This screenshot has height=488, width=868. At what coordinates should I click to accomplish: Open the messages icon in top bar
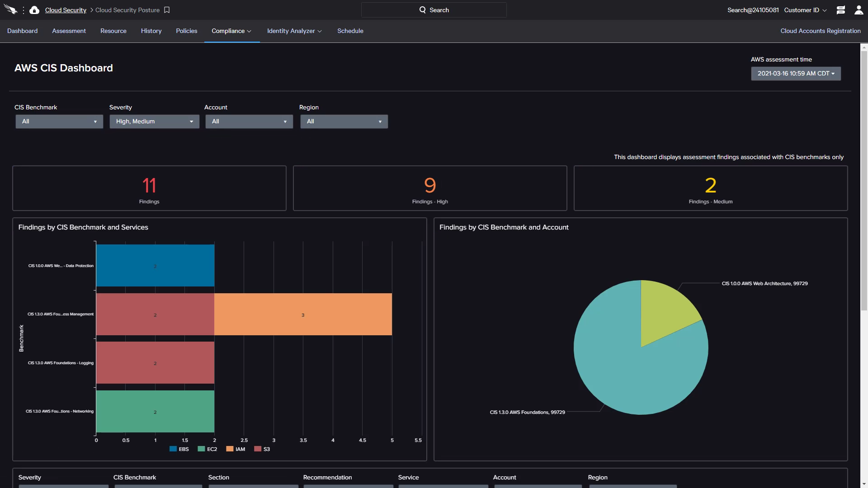pos(841,10)
